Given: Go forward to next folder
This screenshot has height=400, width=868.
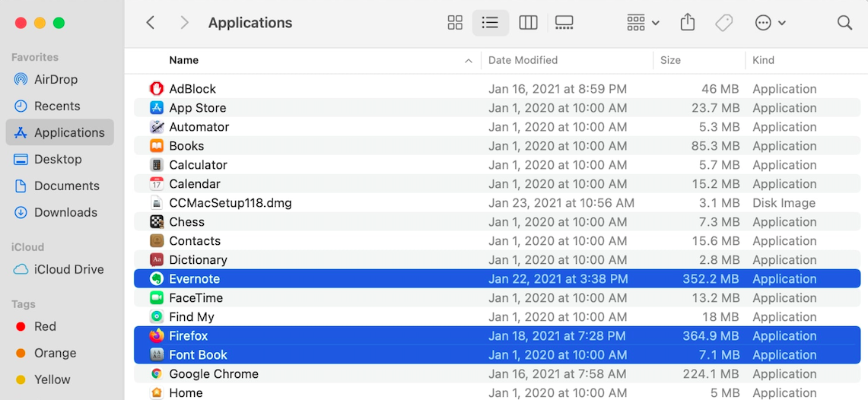Looking at the screenshot, I should coord(184,23).
